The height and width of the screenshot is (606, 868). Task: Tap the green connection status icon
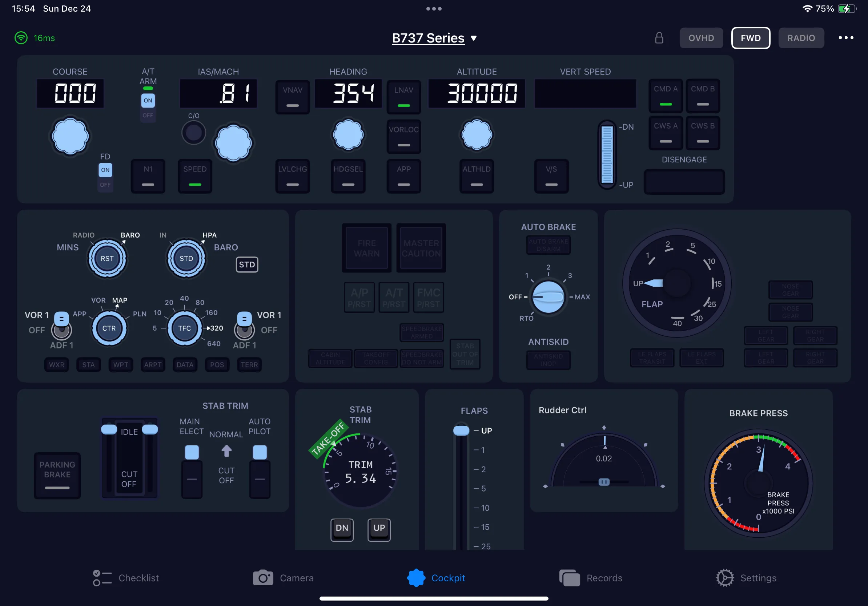point(21,38)
